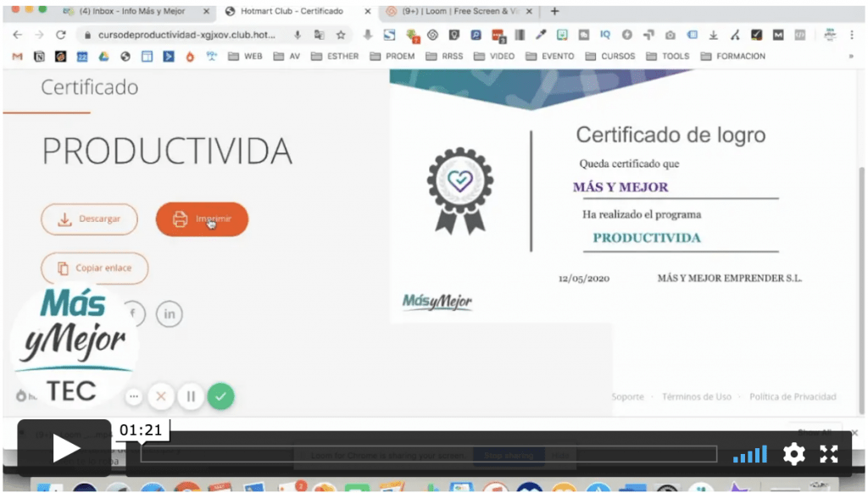Image resolution: width=868 pixels, height=493 pixels.
Task: Play the video with the play button
Action: coord(64,449)
